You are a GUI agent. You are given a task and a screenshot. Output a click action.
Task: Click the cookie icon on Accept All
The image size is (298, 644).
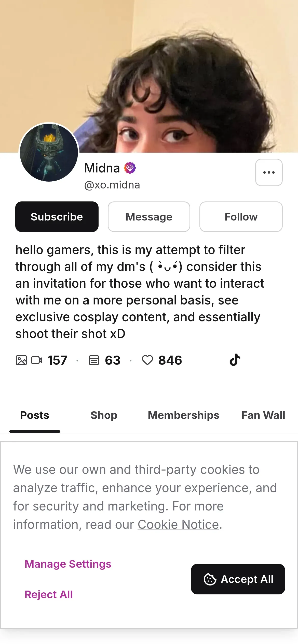pyautogui.click(x=210, y=579)
